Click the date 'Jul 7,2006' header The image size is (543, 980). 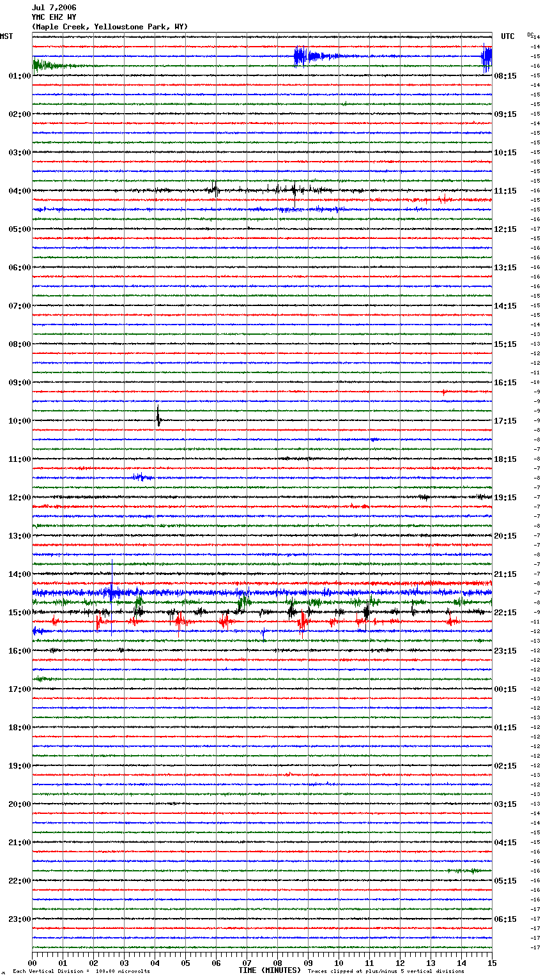tap(54, 8)
